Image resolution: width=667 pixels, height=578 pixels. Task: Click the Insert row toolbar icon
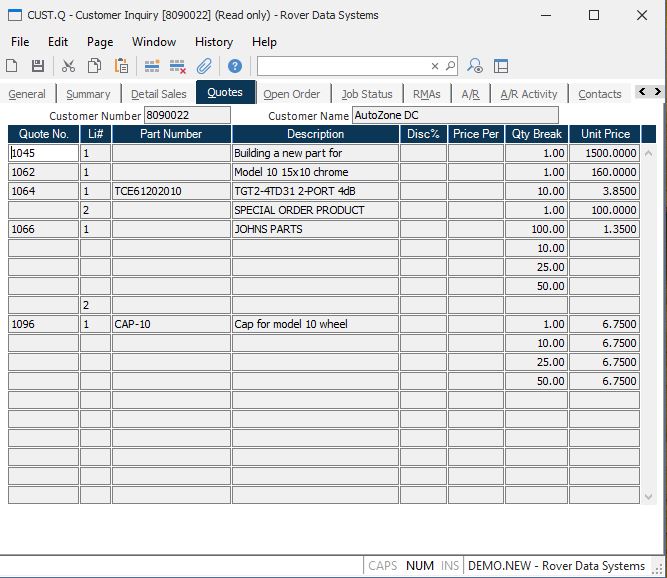152,66
